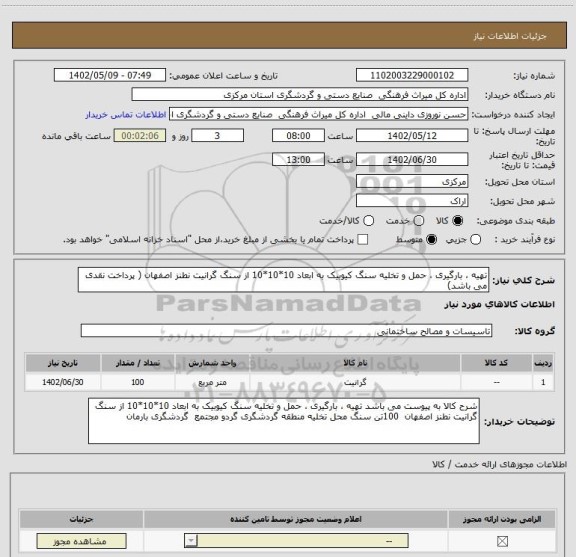Image resolution: width=576 pixels, height=557 pixels.
Task: Toggle the mandatory license checkbox
Action: point(502,541)
